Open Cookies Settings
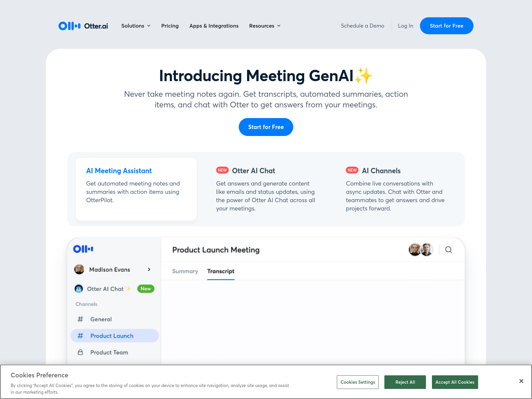Image resolution: width=532 pixels, height=399 pixels. point(358,382)
